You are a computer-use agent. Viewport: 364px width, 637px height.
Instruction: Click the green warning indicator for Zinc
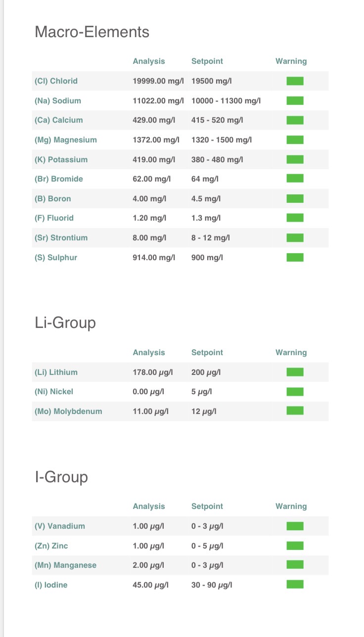click(x=295, y=546)
